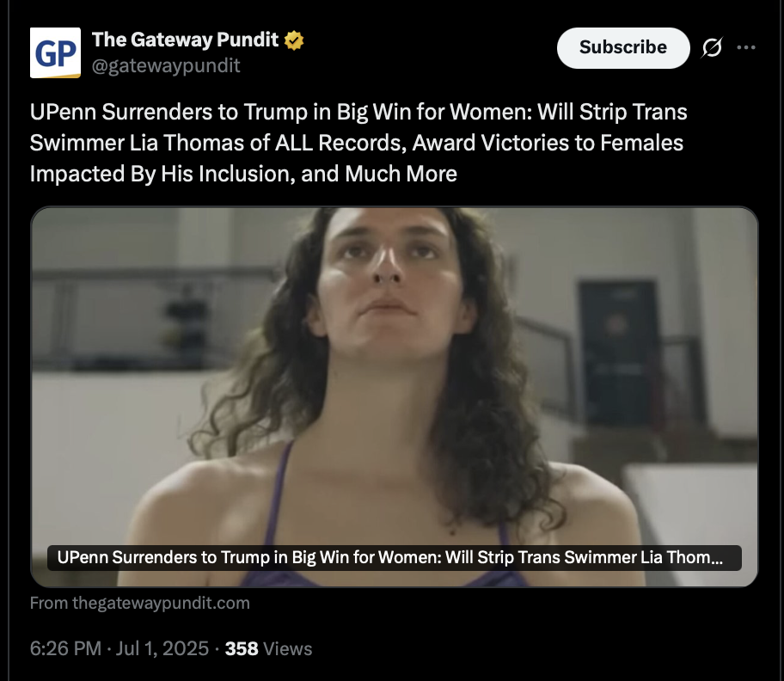Open the 6:26 PM timestamp link
The image size is (784, 681).
coord(65,648)
